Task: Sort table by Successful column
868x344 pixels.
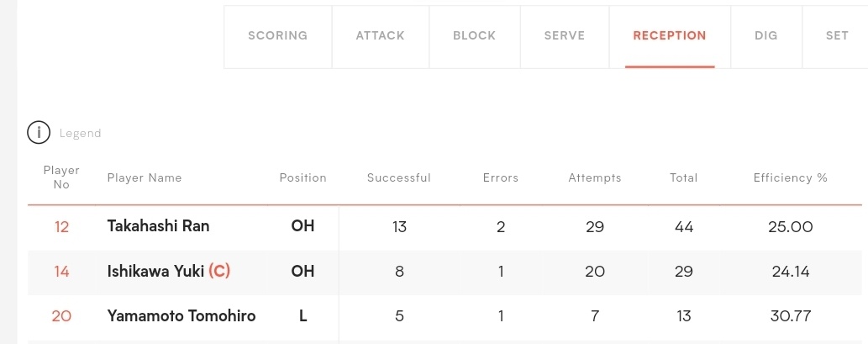Action: tap(399, 177)
